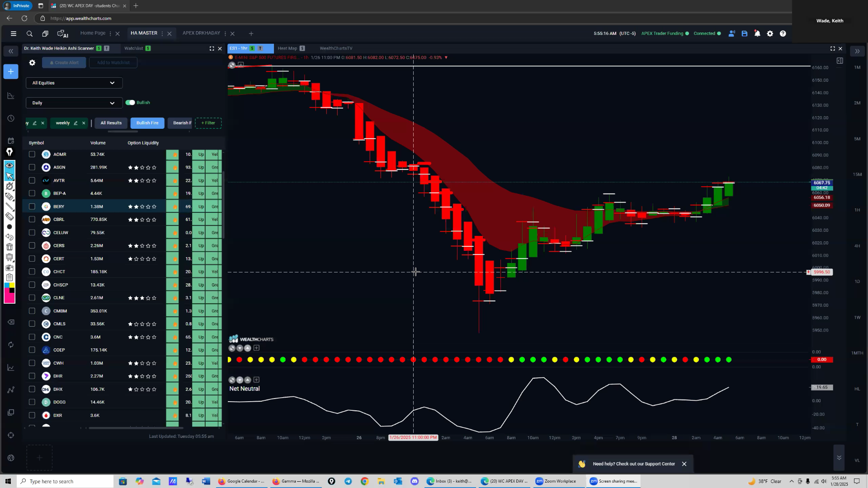The height and width of the screenshot is (488, 868).
Task: Pick the cyan color swatch in drawing toolbar
Action: 7,285
